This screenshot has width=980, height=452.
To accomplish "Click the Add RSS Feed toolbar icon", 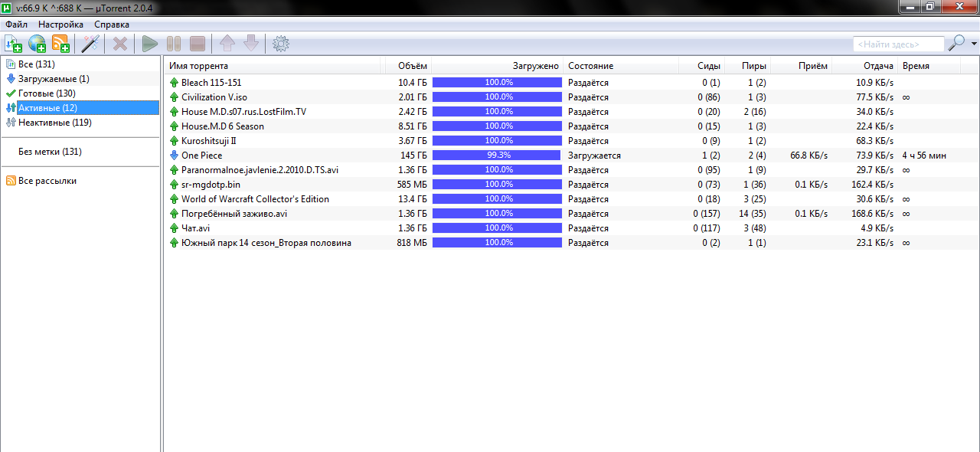I will coord(60,44).
